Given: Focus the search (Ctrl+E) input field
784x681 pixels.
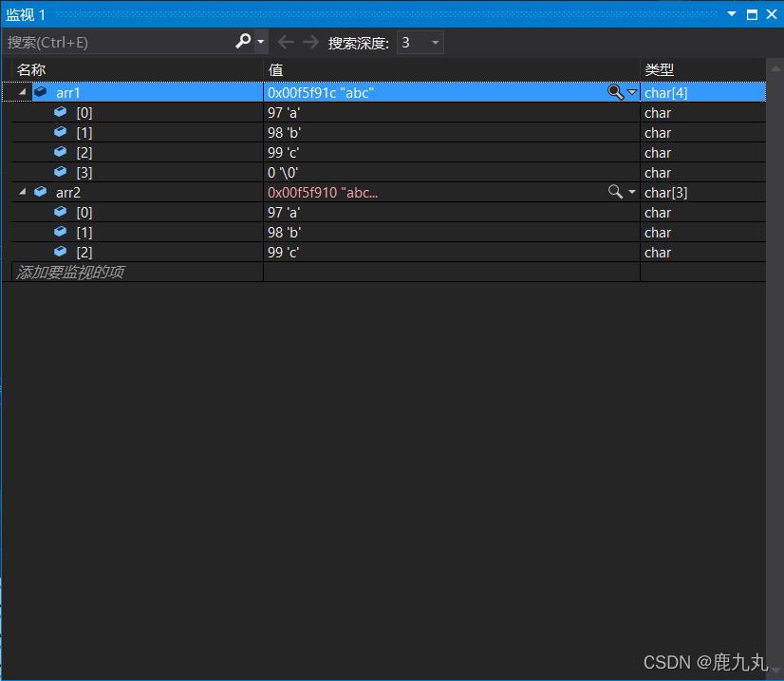Looking at the screenshot, I should click(x=119, y=42).
